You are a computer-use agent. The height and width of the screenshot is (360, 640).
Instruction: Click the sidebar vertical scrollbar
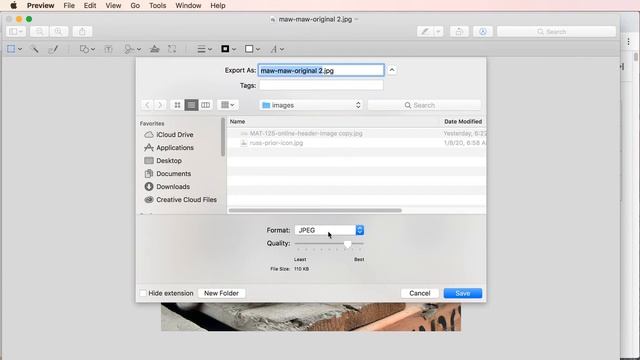(x=223, y=137)
